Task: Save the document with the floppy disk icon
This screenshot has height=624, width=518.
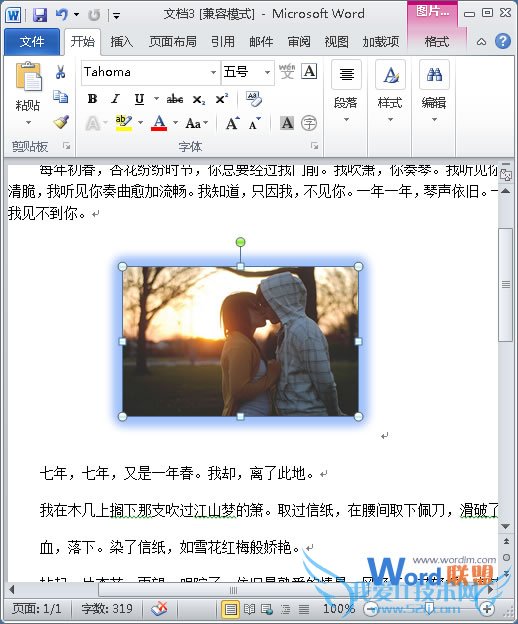Action: click(x=40, y=15)
